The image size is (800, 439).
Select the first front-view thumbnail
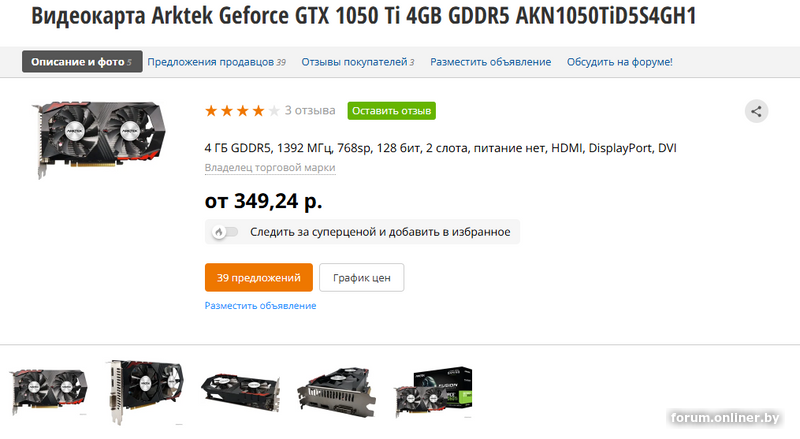(48, 392)
